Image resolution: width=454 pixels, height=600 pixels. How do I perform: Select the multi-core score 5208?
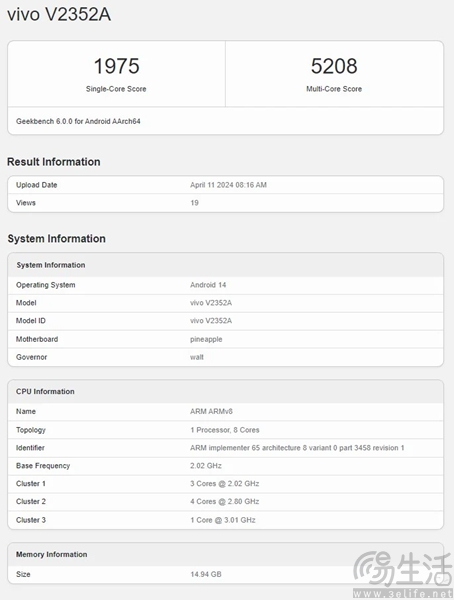click(x=334, y=66)
